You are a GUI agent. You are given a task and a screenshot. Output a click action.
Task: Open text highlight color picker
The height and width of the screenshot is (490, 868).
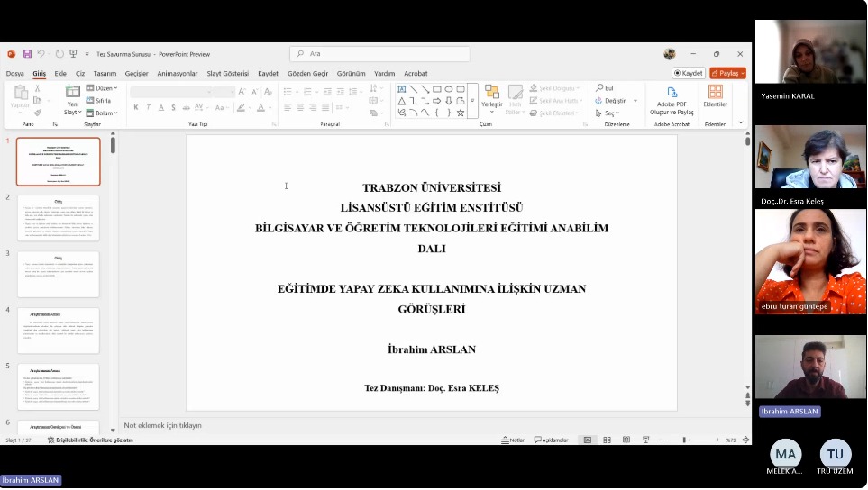click(x=241, y=108)
